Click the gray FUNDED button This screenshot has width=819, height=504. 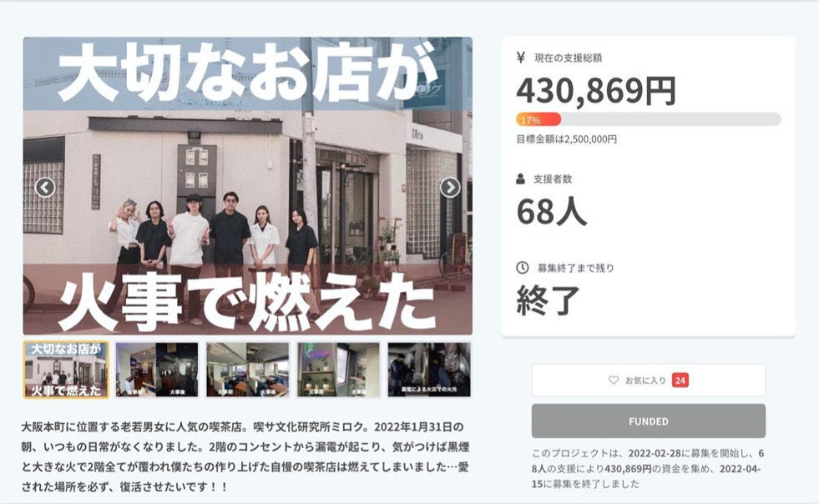(x=649, y=421)
